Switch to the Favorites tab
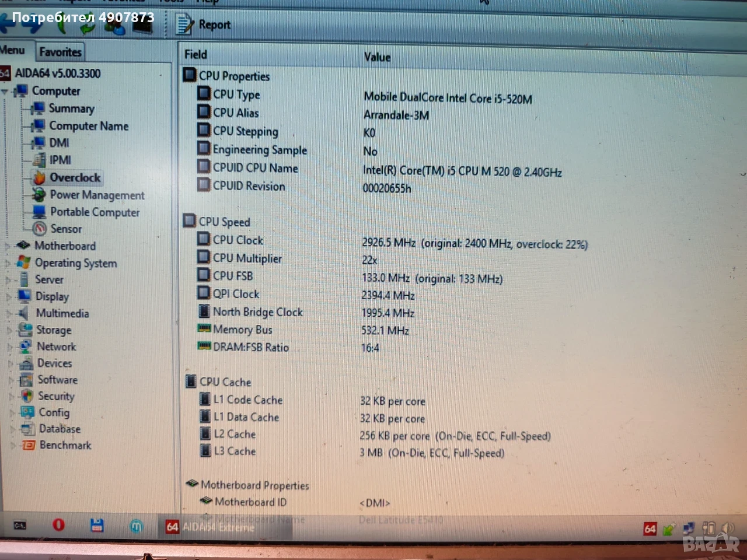 (60, 51)
